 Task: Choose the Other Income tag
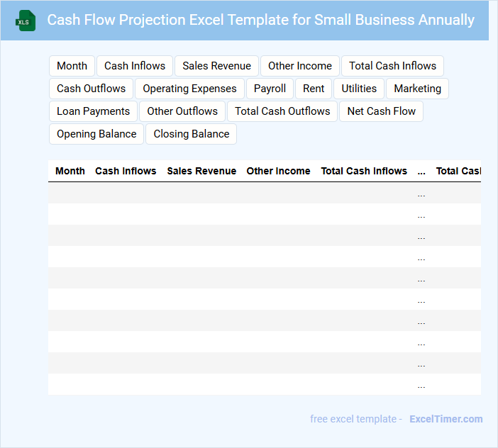coord(300,66)
